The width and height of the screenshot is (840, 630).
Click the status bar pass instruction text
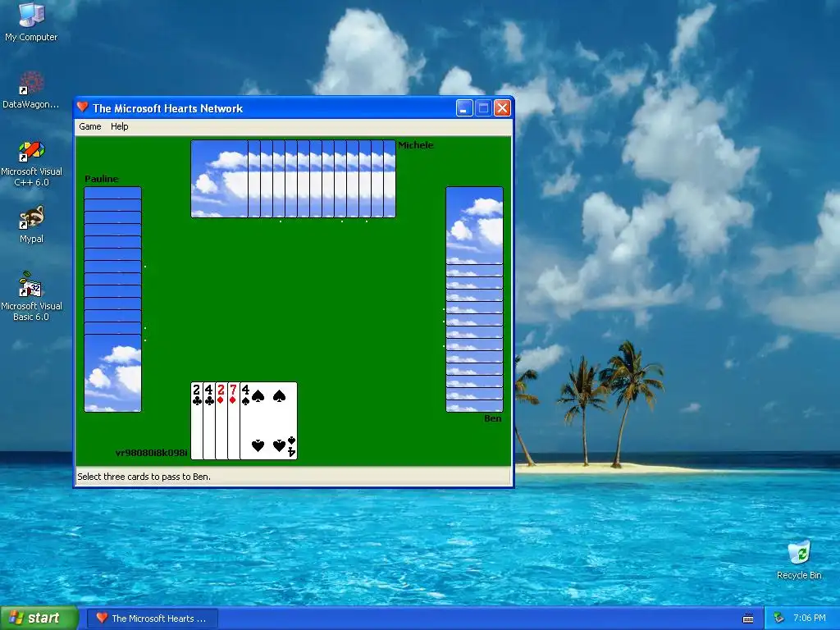coord(144,477)
